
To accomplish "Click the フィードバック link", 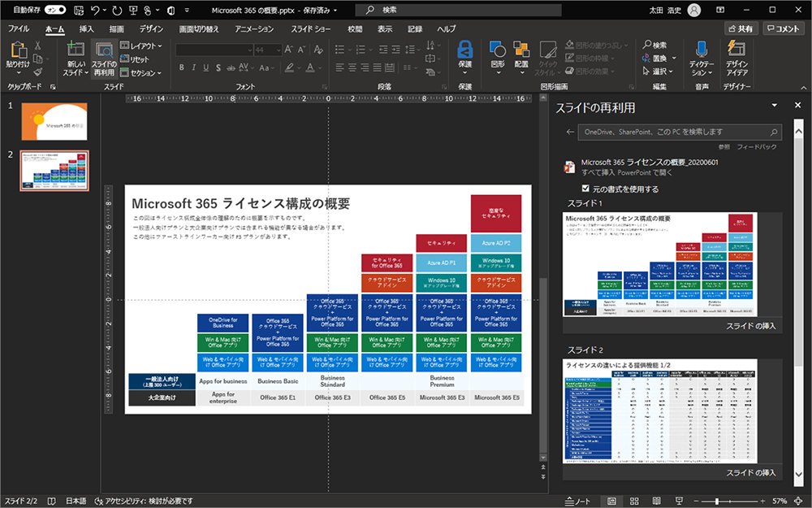I will (x=757, y=147).
